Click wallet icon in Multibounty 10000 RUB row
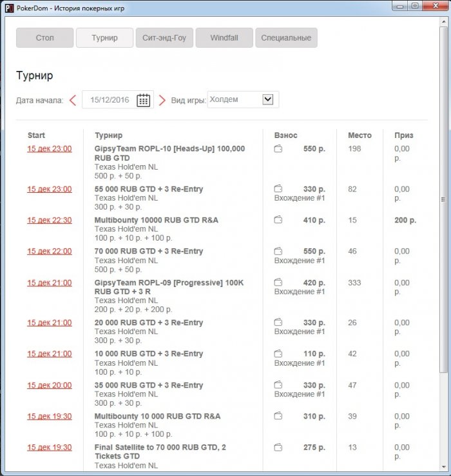The height and width of the screenshot is (476, 451). [278, 220]
